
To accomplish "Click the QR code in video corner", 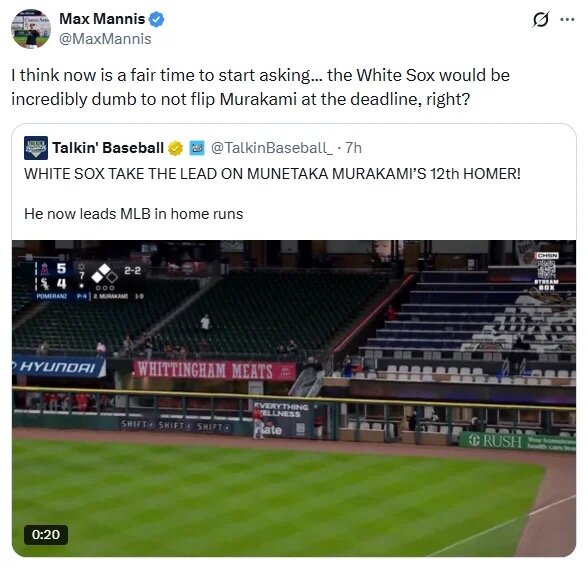I will [x=548, y=268].
